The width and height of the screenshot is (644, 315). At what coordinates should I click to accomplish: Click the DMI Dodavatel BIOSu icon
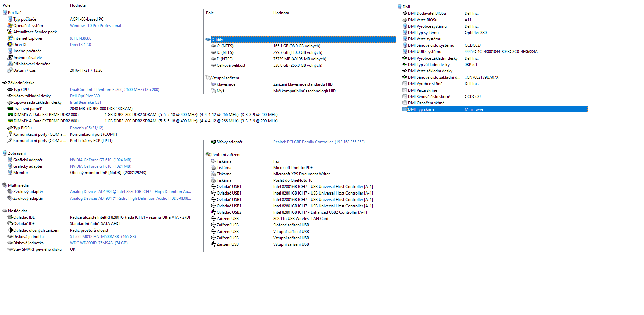(405, 13)
